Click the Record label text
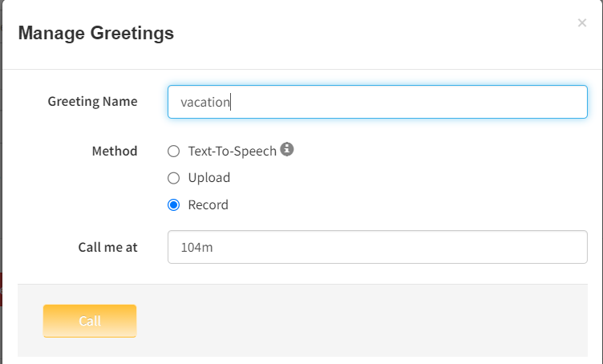 click(x=208, y=205)
